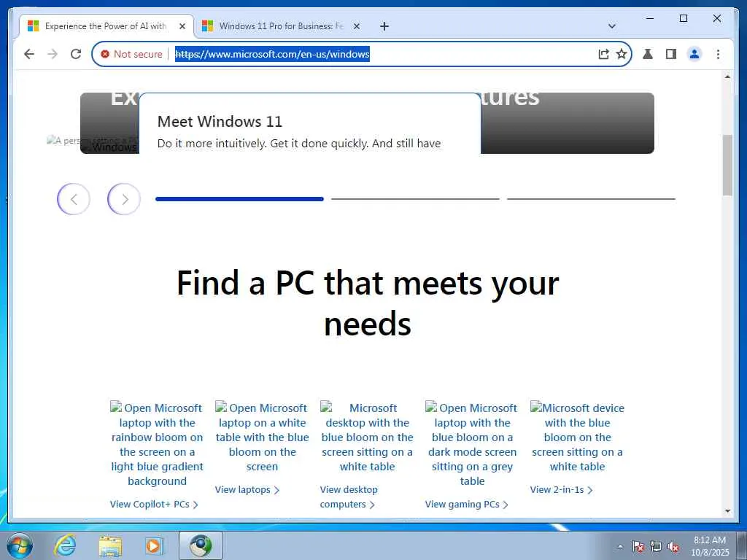Click rainbow bloom laptop image

[157, 444]
